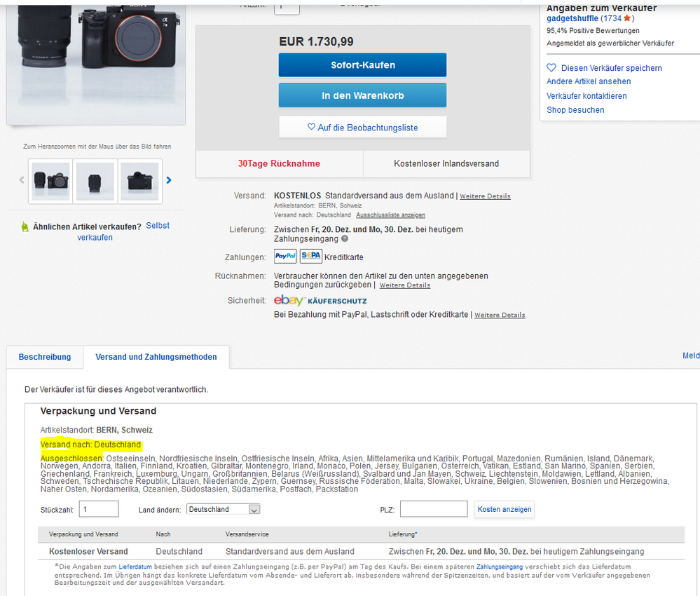700x596 pixels.
Task: Click the SEPA payment icon
Action: tap(310, 257)
